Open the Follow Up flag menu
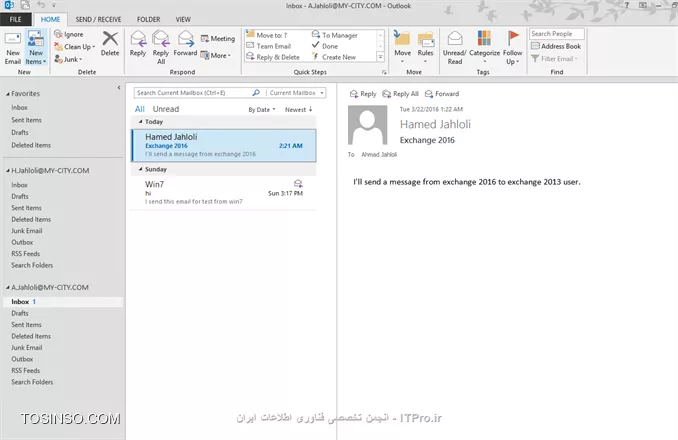The height and width of the screenshot is (440, 678). (x=513, y=48)
